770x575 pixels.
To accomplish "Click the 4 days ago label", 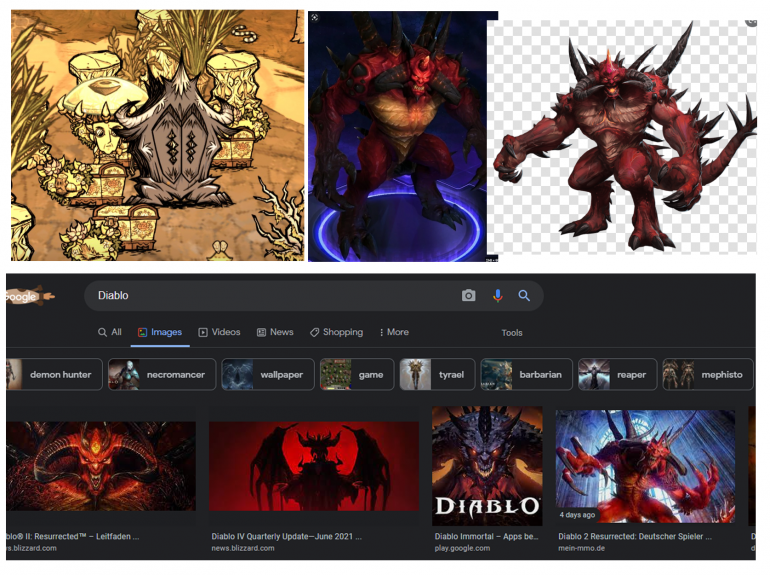I will [578, 515].
